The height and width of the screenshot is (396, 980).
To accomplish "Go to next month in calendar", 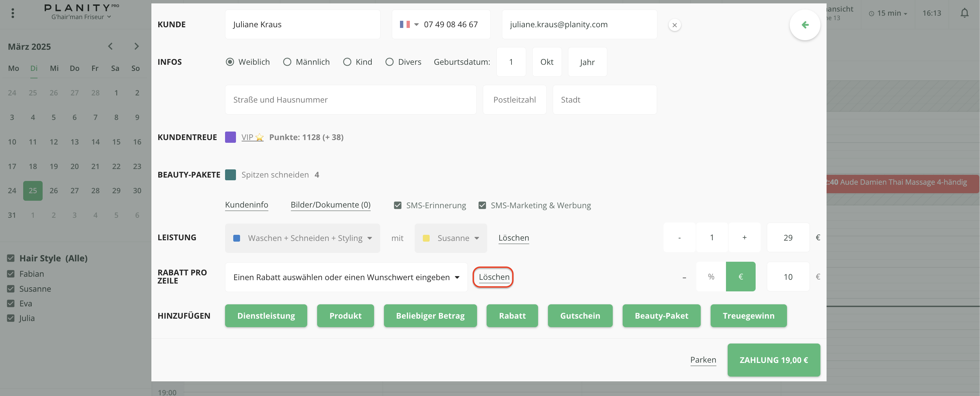I will [137, 46].
